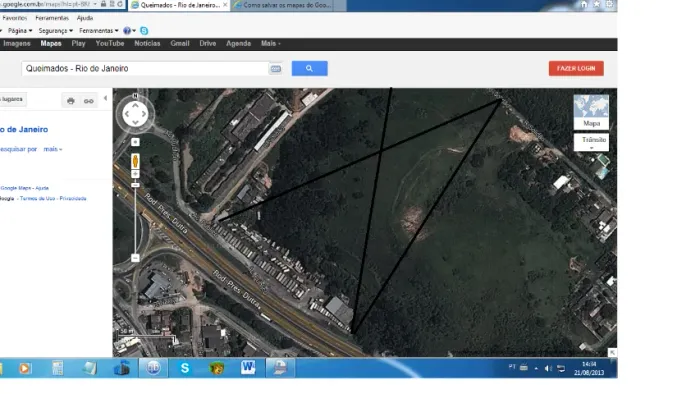This screenshot has width=700, height=394.
Task: Pan map west with left arrow
Action: pyautogui.click(x=127, y=114)
